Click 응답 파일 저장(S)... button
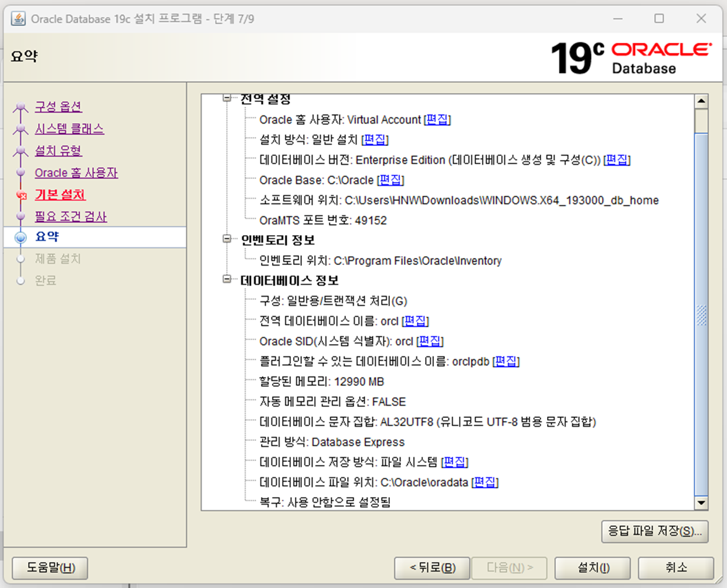Image resolution: width=727 pixels, height=588 pixels. click(655, 531)
